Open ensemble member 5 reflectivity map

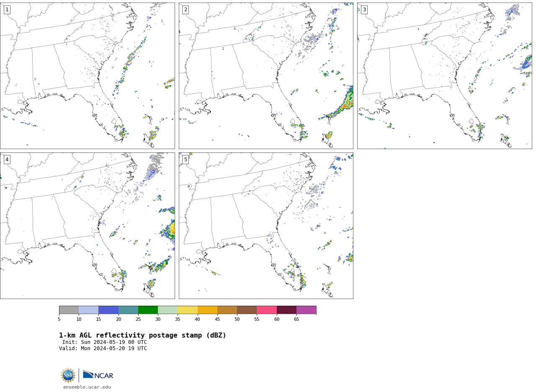[x=266, y=226]
